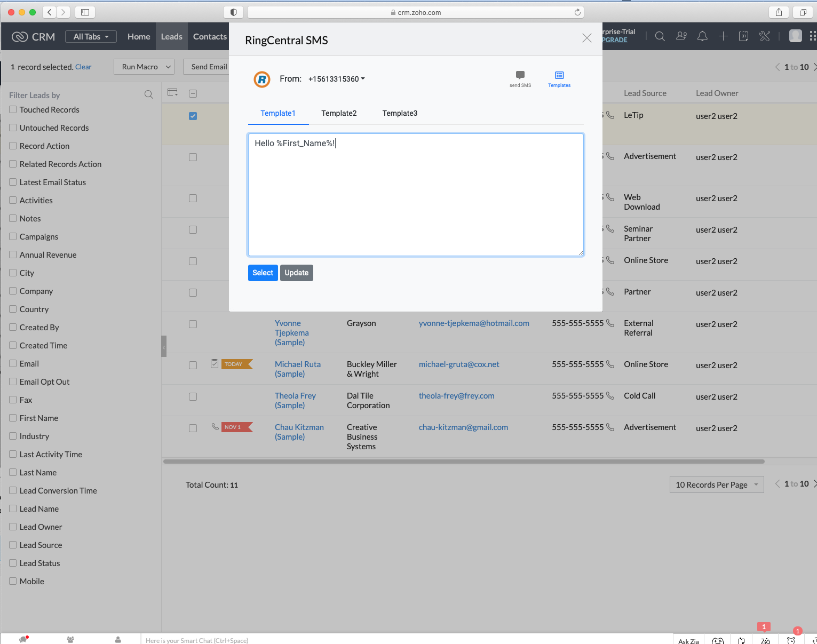Open channels group icon in bottom bar
Screen dimensions: 817x644
click(x=70, y=639)
